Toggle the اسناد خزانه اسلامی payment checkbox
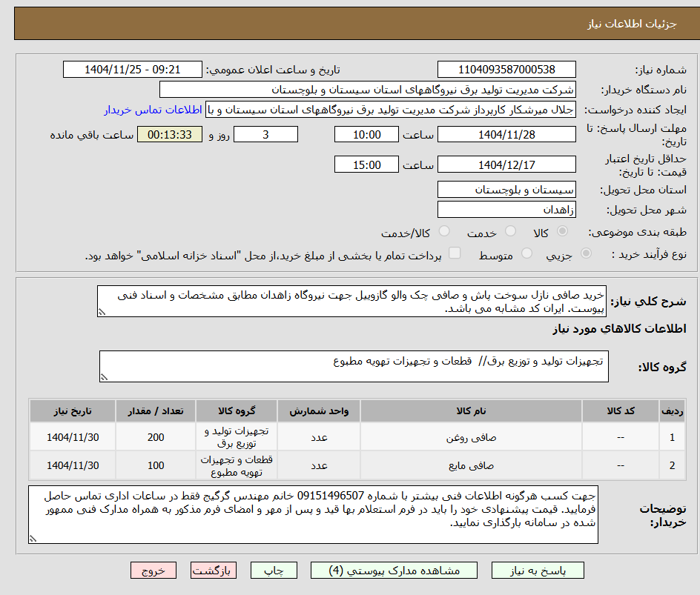This screenshot has width=700, height=595. (x=455, y=253)
